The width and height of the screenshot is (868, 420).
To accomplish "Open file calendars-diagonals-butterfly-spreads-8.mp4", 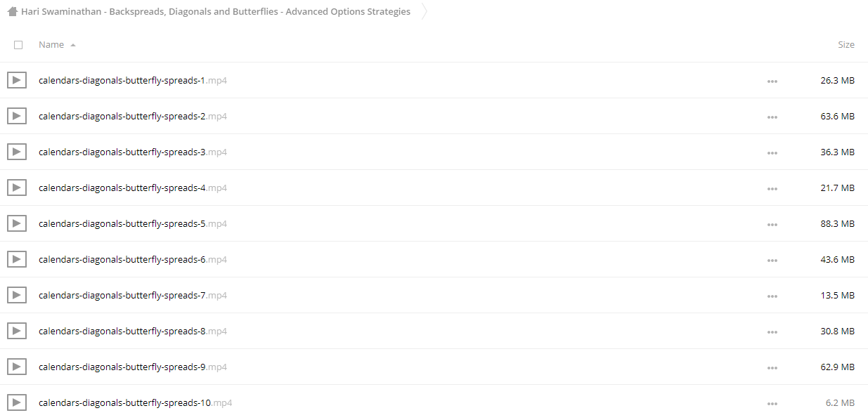I will [133, 331].
